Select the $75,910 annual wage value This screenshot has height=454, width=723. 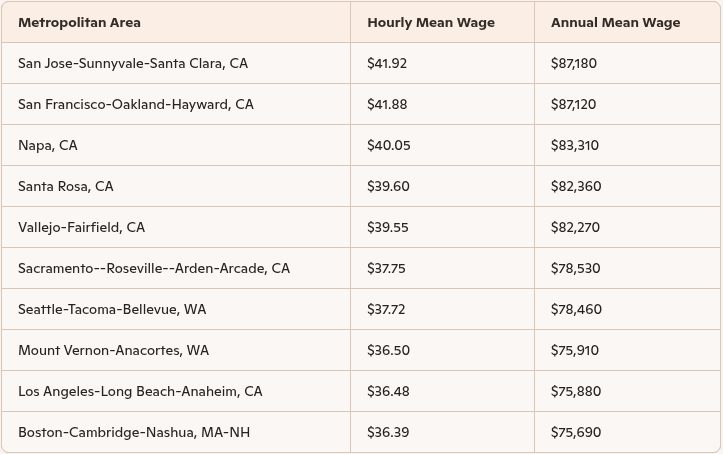click(x=574, y=350)
